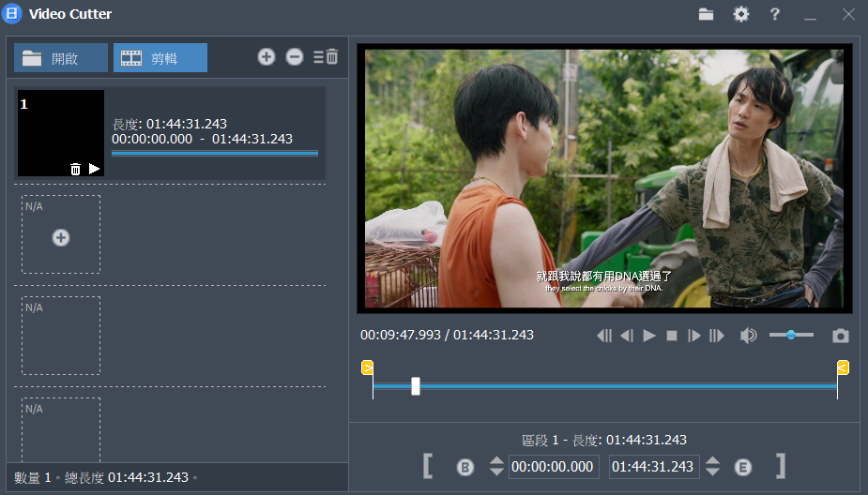Play segment 1 from its thumbnail play icon
This screenshot has width=868, height=495.
point(94,169)
